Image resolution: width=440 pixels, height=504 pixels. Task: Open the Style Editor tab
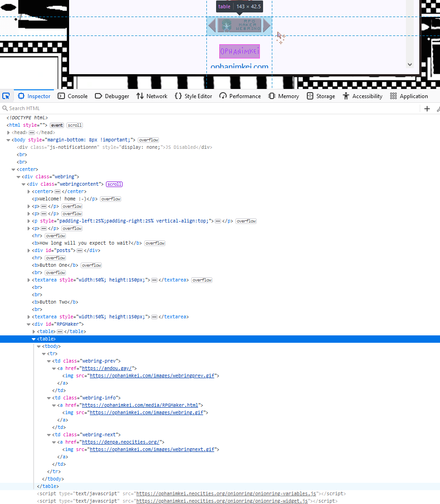194,96
